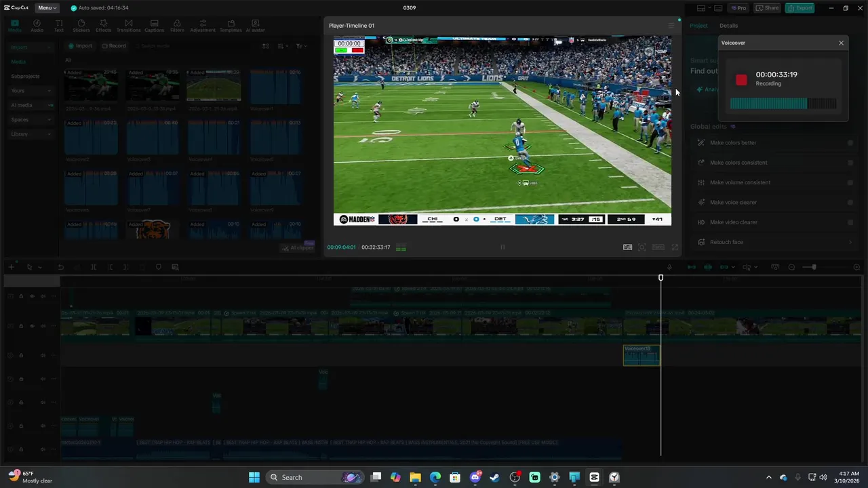868x488 pixels.
Task: Stop the voiceover recording
Action: pyautogui.click(x=741, y=80)
